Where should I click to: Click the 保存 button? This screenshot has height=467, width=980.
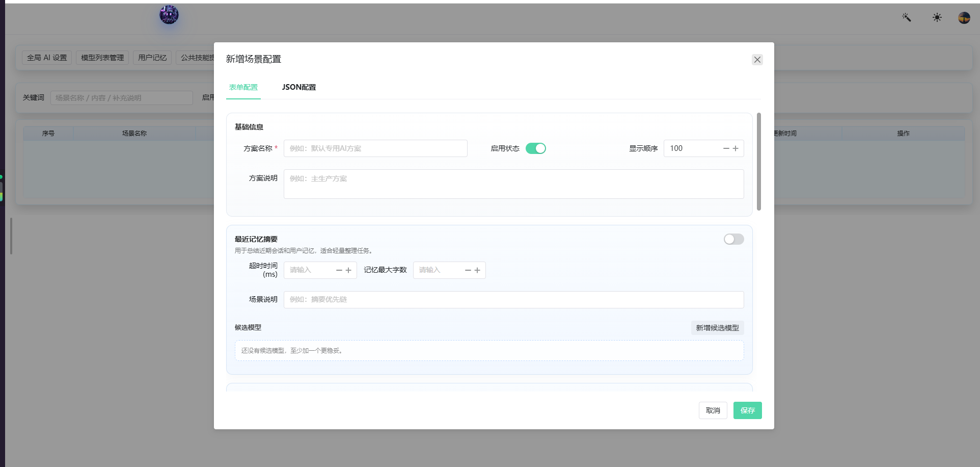click(748, 410)
